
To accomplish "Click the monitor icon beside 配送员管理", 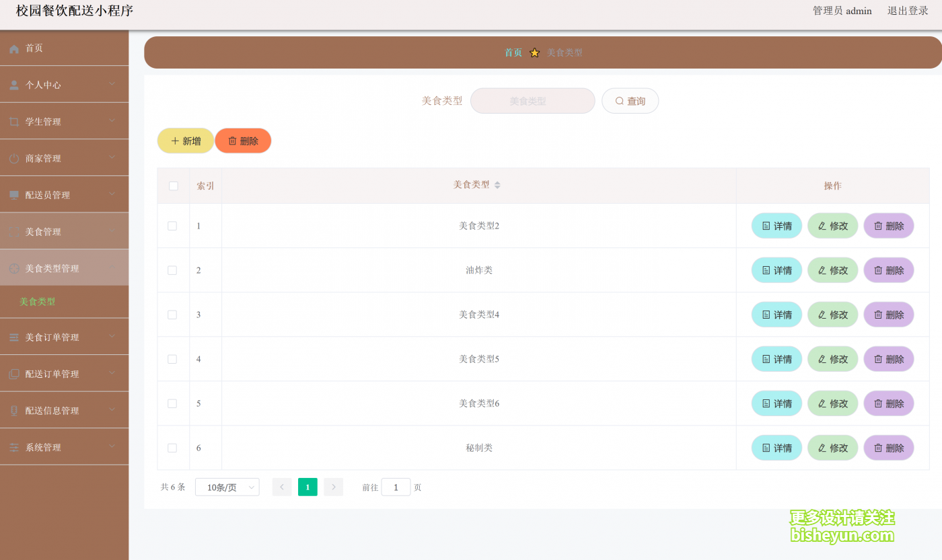I will coord(14,196).
